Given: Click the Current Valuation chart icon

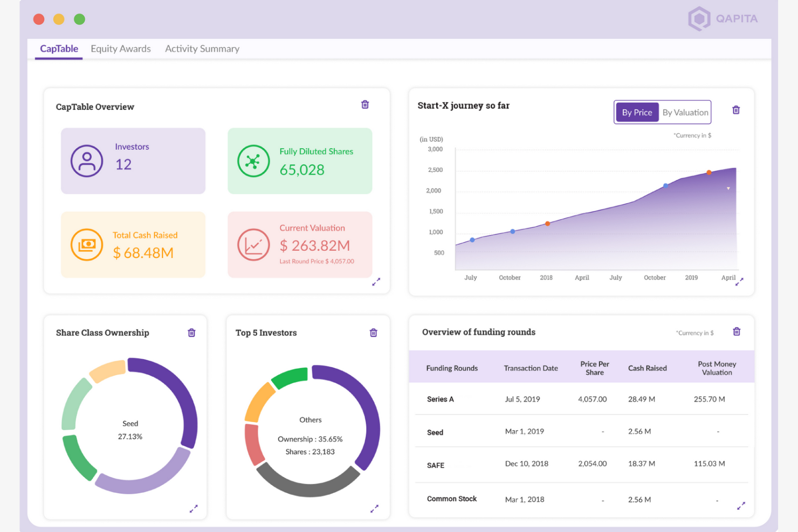Looking at the screenshot, I should pos(253,244).
